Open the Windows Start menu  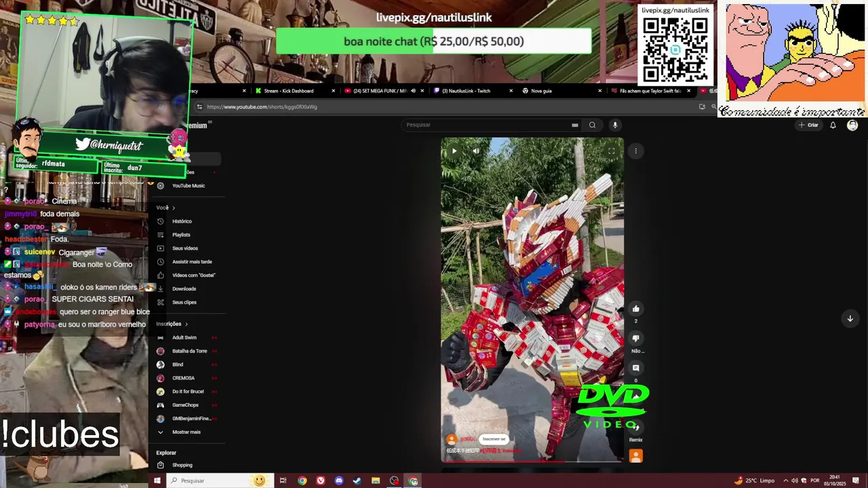click(157, 481)
